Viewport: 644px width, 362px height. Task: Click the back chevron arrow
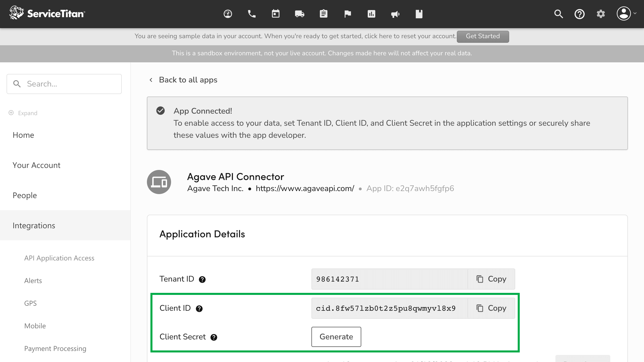[151, 80]
